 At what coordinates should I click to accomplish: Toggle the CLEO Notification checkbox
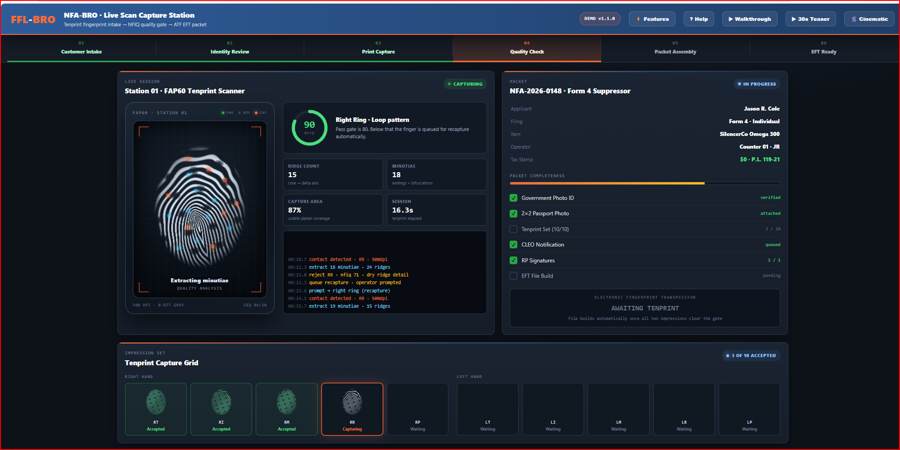[514, 245]
